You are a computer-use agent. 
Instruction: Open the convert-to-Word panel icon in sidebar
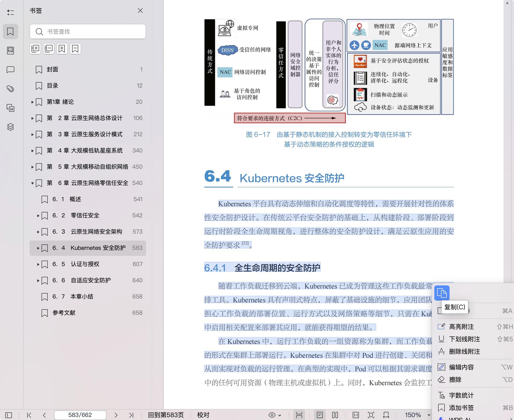click(10, 108)
